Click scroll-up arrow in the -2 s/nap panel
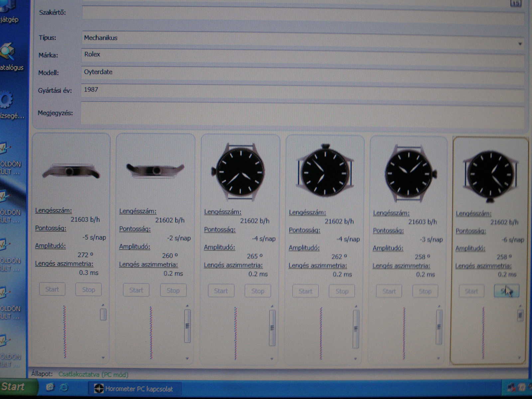The image size is (532, 399). click(x=188, y=306)
